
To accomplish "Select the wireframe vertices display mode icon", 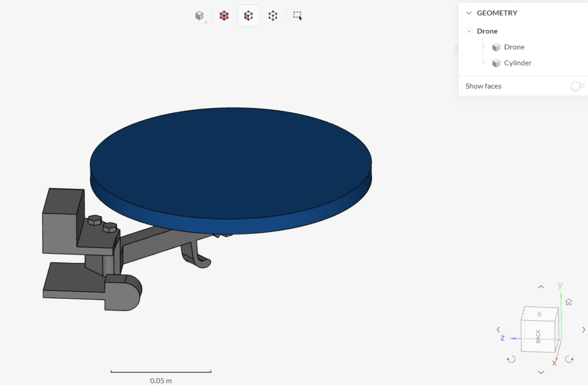I will (x=272, y=16).
